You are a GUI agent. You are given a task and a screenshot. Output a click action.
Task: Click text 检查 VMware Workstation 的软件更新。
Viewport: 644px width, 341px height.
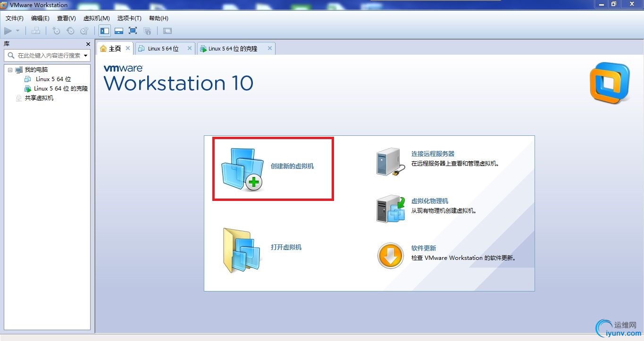point(465,258)
